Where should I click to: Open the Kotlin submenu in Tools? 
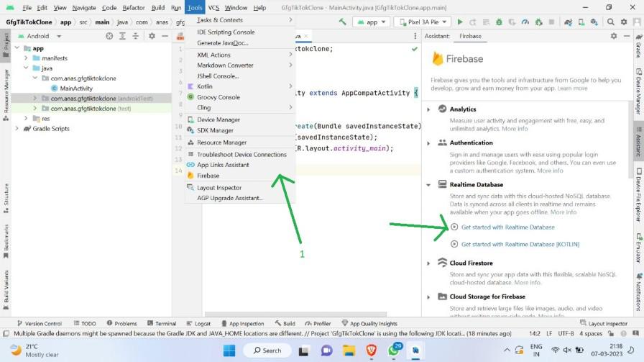[x=240, y=86]
